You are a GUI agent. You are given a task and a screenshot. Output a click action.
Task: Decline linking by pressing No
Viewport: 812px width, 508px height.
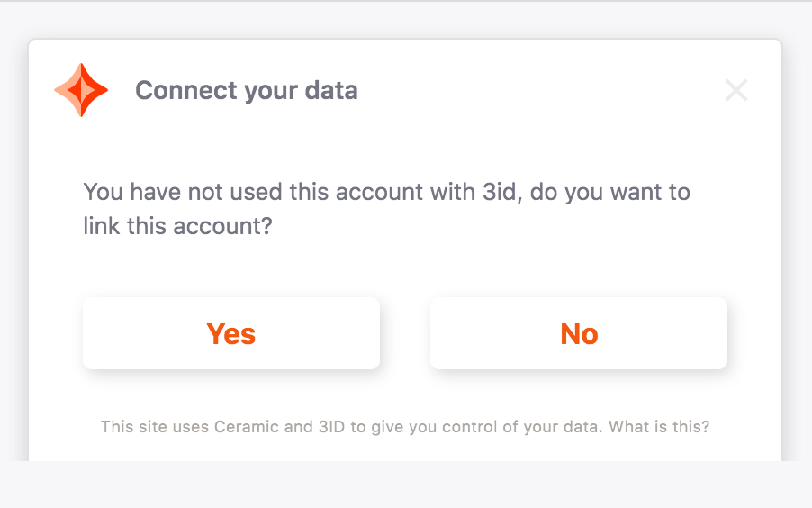click(x=579, y=333)
